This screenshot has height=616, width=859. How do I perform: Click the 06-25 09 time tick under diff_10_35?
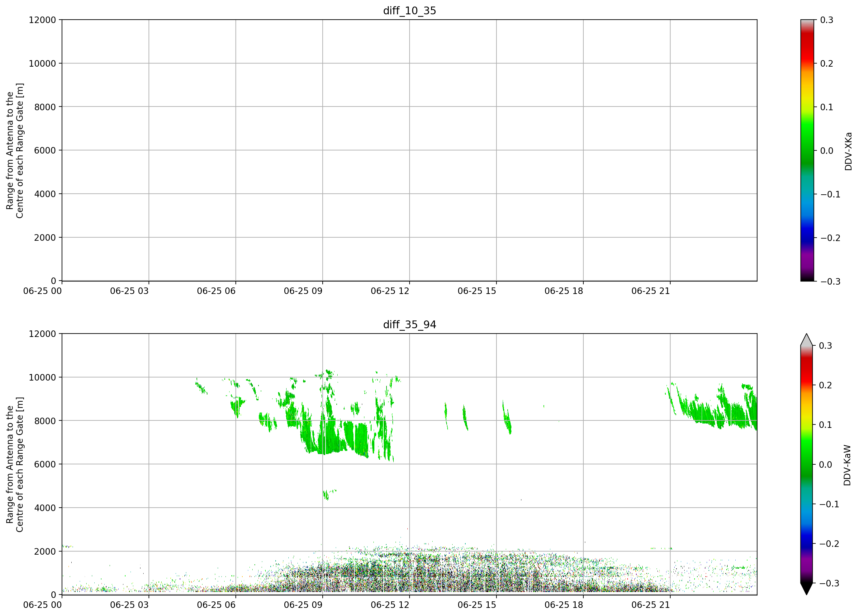point(303,291)
